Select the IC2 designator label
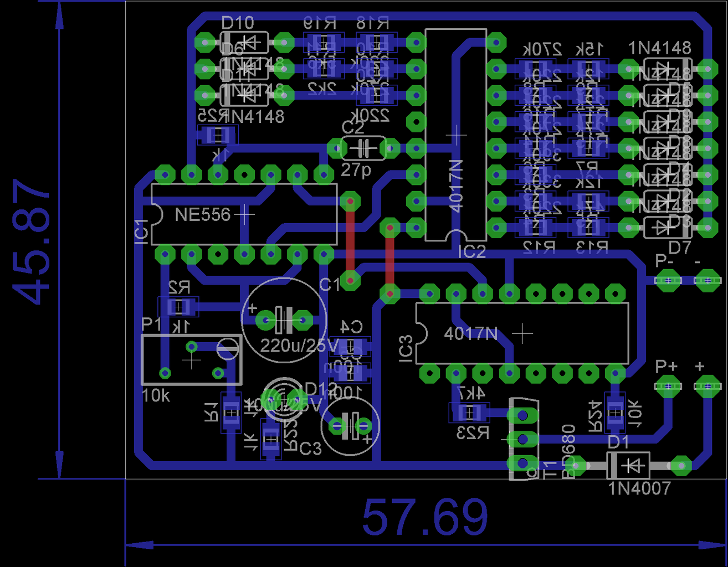The width and height of the screenshot is (728, 567). 472,252
